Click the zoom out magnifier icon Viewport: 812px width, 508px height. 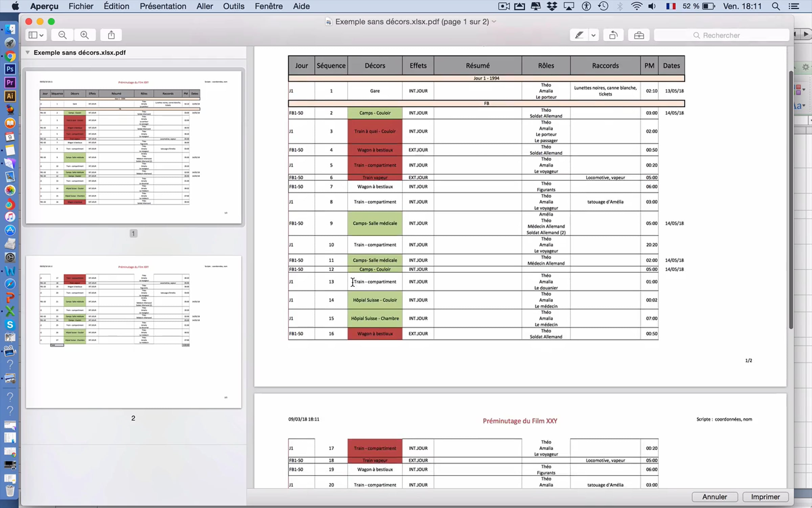click(62, 35)
